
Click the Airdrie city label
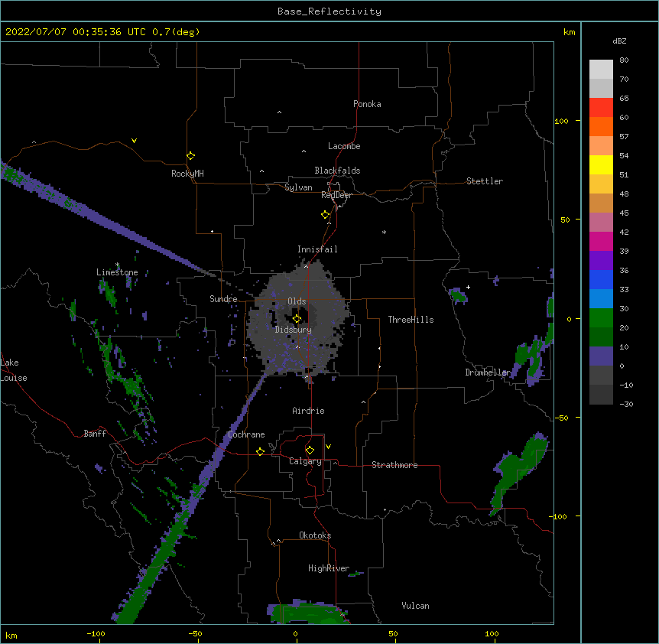pyautogui.click(x=308, y=411)
